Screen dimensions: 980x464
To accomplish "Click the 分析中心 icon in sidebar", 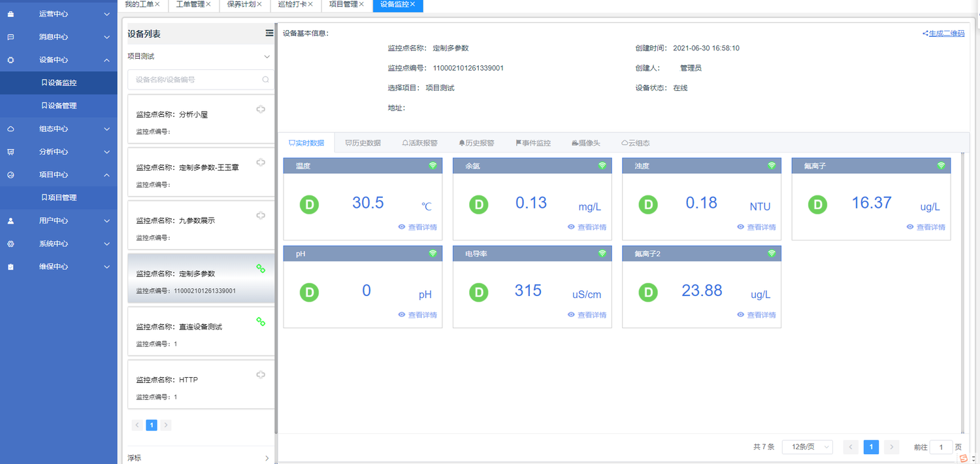I will (10, 152).
